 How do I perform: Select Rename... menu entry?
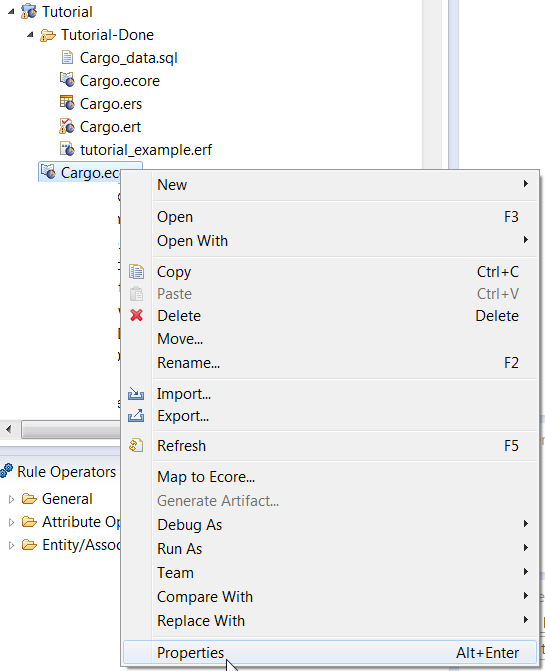point(329,363)
